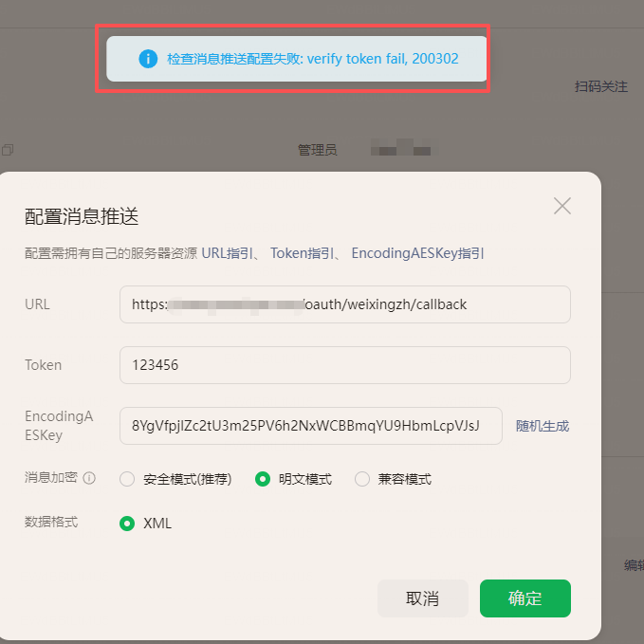Image resolution: width=644 pixels, height=644 pixels.
Task: Select the 兼容模式 radio button
Action: pos(362,479)
